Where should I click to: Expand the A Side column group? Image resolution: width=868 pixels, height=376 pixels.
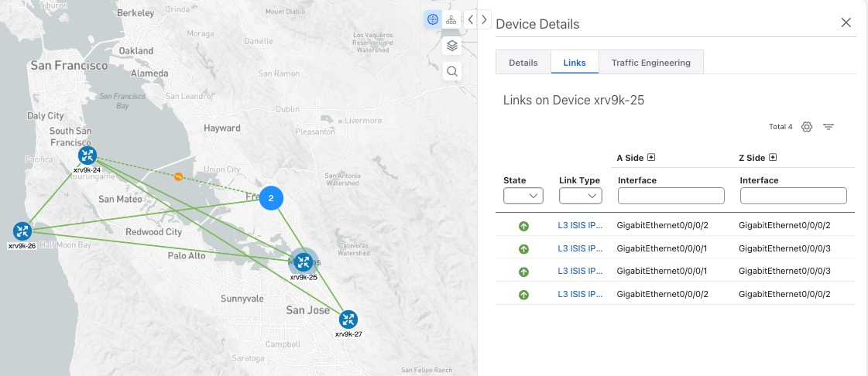[651, 158]
